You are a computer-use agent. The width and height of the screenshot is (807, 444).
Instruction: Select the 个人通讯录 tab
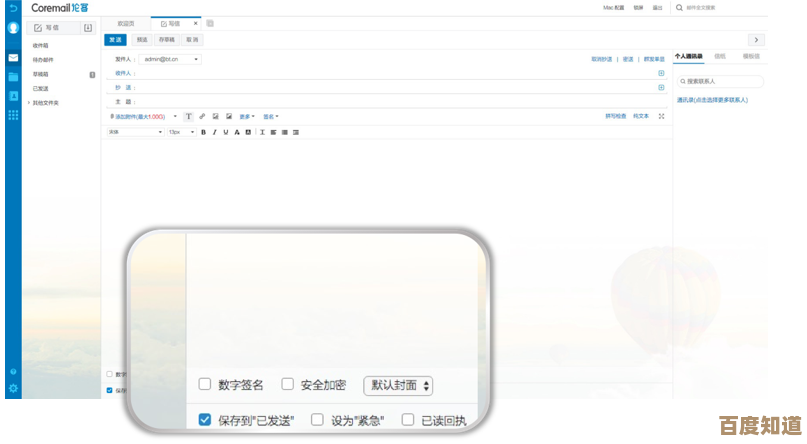pos(689,56)
